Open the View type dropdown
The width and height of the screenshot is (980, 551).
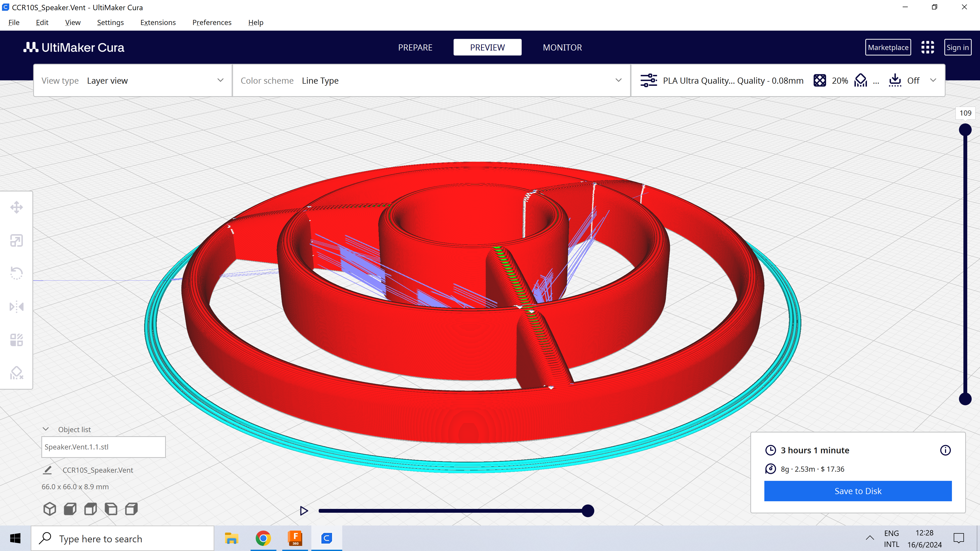[133, 80]
